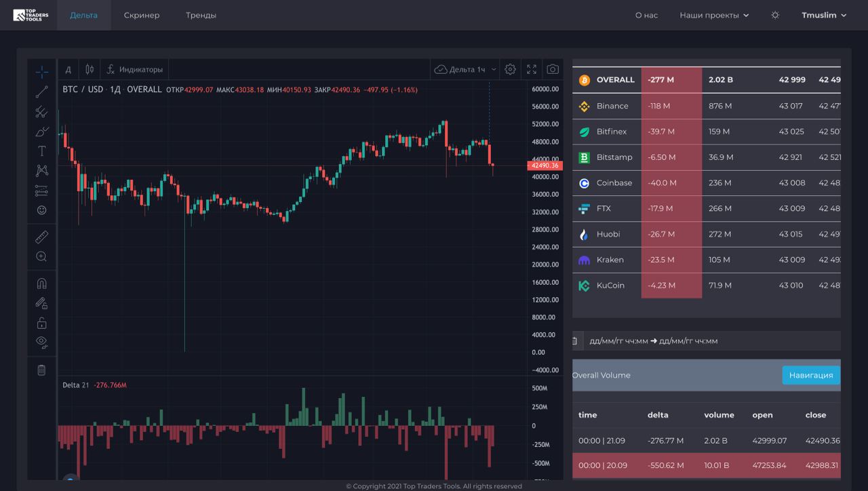Click the Overall Volume panel title
This screenshot has height=491, width=868.
[x=601, y=375]
